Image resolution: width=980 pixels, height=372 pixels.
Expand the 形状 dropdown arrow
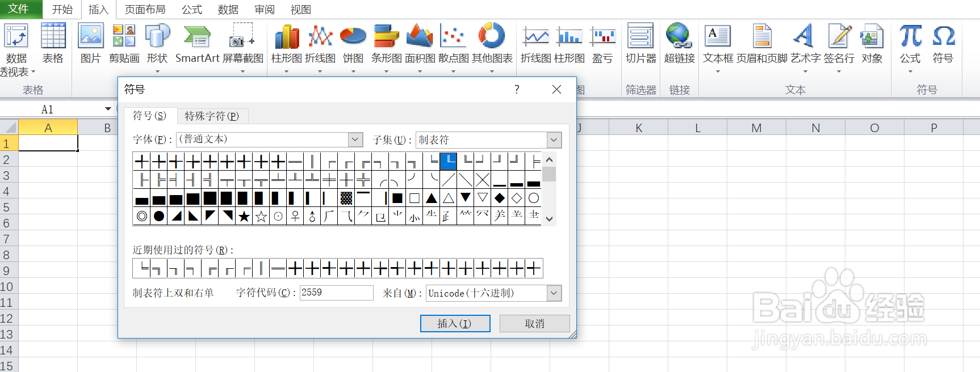(157, 71)
